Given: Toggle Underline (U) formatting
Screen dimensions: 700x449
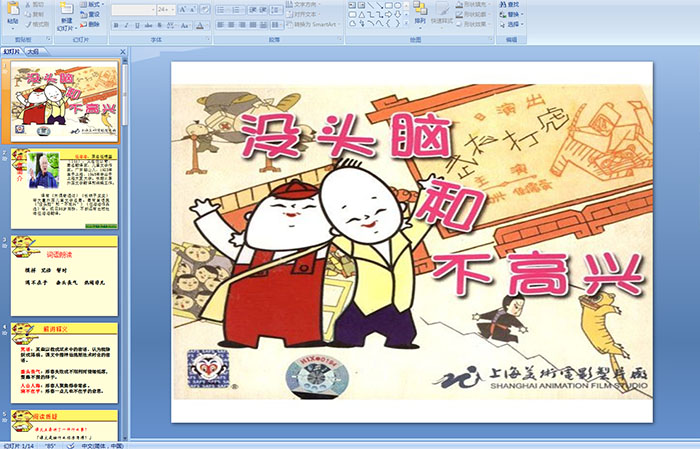Looking at the screenshot, I should 137,25.
